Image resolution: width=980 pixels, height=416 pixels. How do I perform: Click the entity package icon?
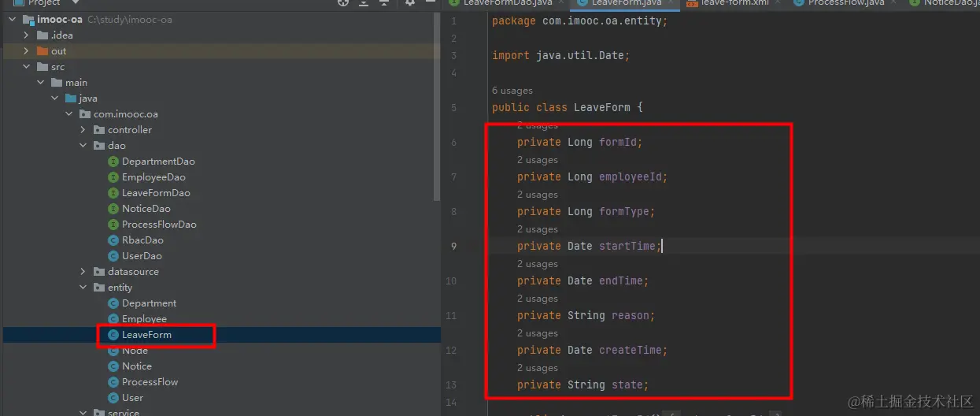tap(99, 288)
